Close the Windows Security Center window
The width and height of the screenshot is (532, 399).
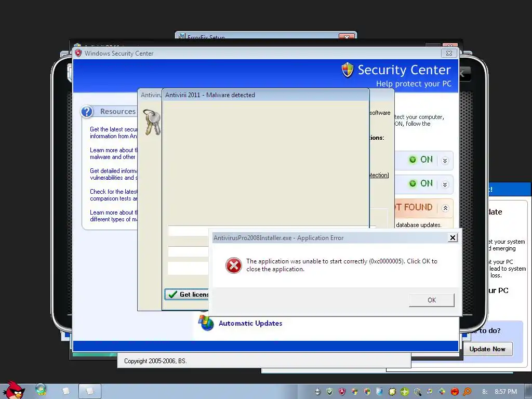point(449,54)
